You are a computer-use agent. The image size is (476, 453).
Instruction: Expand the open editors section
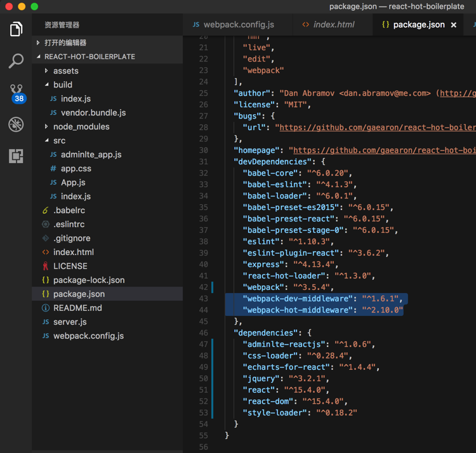(x=65, y=43)
